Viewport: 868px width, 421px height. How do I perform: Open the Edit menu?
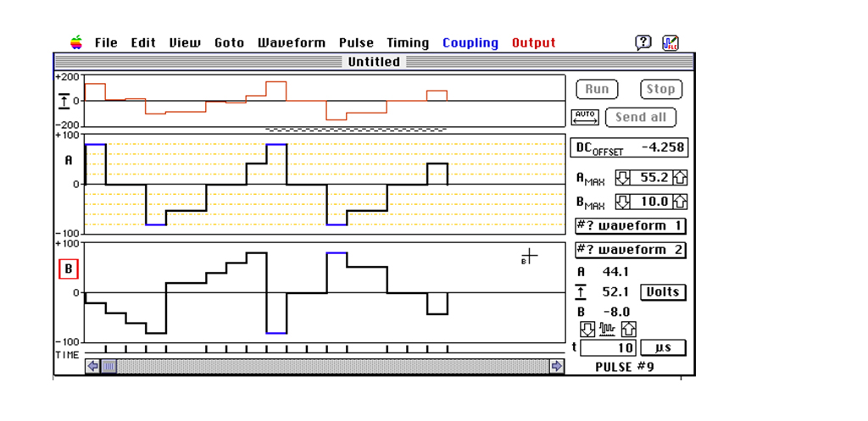tap(143, 42)
